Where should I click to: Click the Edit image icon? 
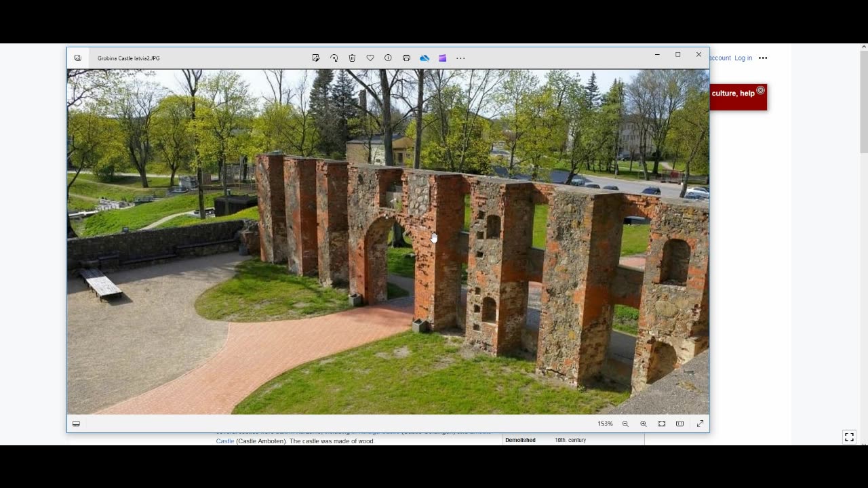tap(316, 58)
